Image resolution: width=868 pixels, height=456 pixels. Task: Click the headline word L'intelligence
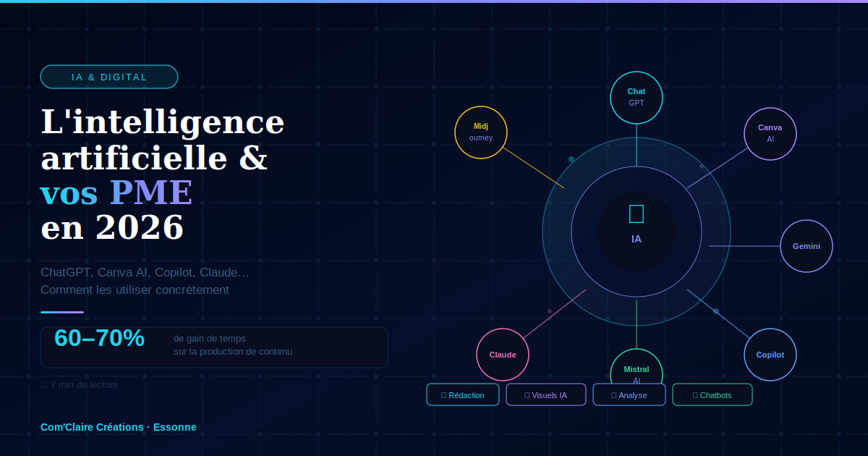tap(163, 122)
